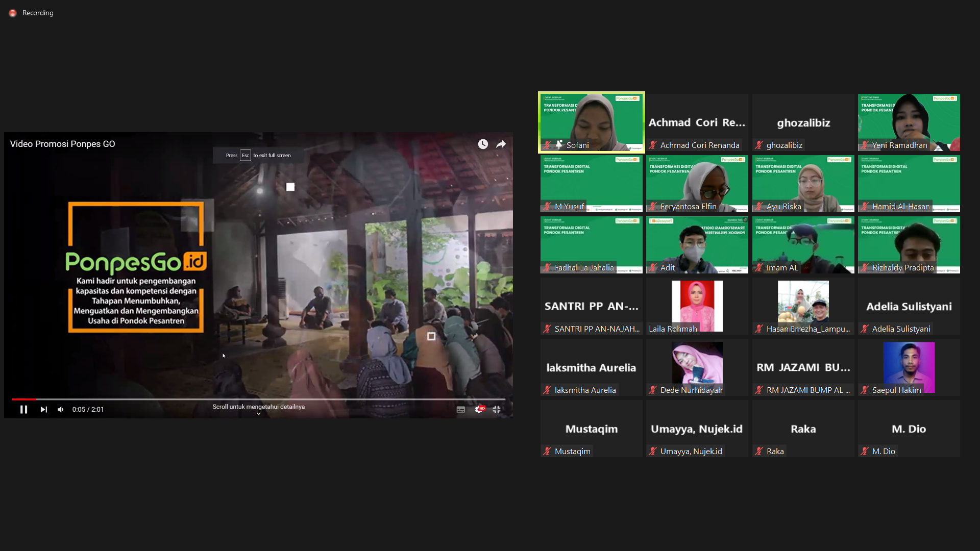The height and width of the screenshot is (551, 980).
Task: Select SANTRI PP AN-NAJAH participant tile
Action: (592, 306)
